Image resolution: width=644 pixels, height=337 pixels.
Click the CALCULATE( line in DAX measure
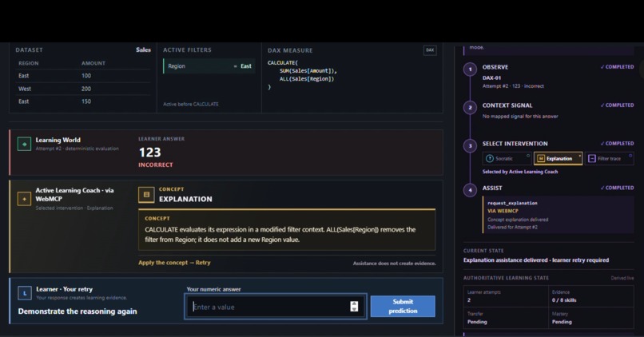coord(283,63)
